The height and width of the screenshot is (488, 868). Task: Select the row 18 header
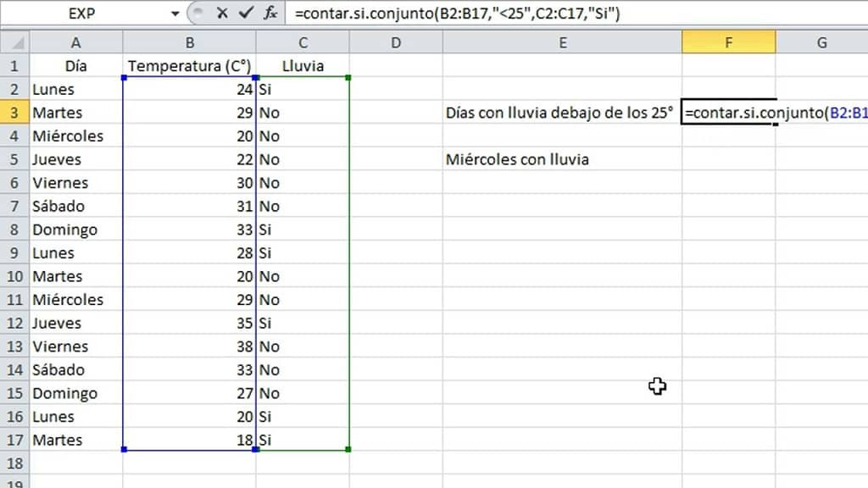pos(14,463)
